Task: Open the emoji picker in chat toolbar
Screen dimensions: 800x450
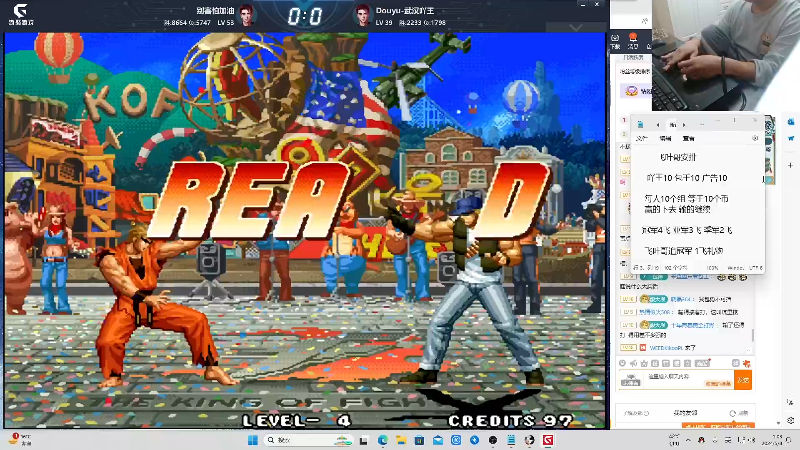Action: point(622,363)
